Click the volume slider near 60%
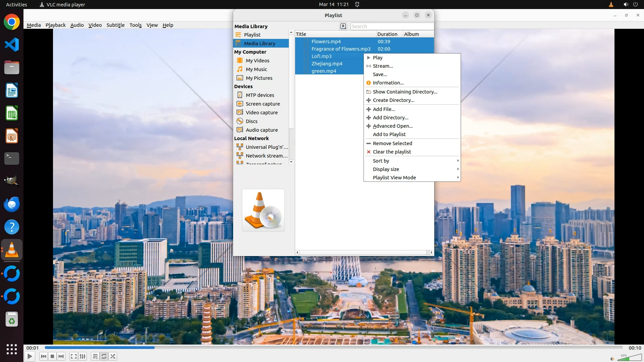 tap(630, 358)
